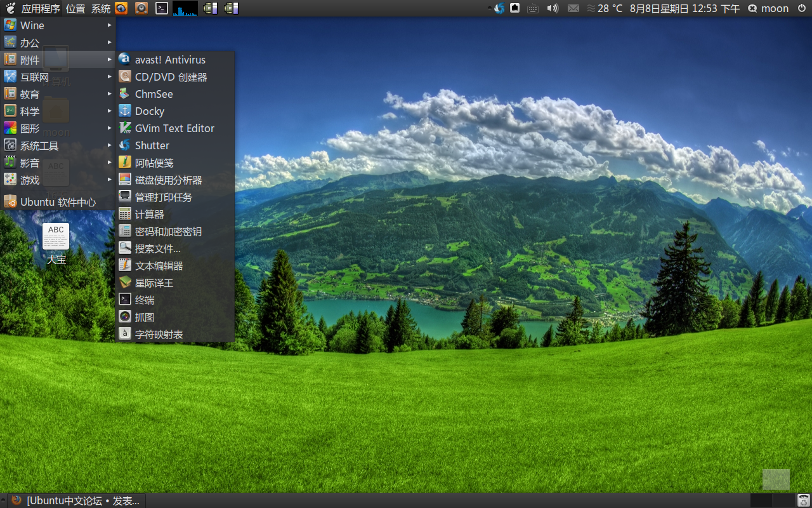Open 密码和加密密钥

click(x=175, y=231)
